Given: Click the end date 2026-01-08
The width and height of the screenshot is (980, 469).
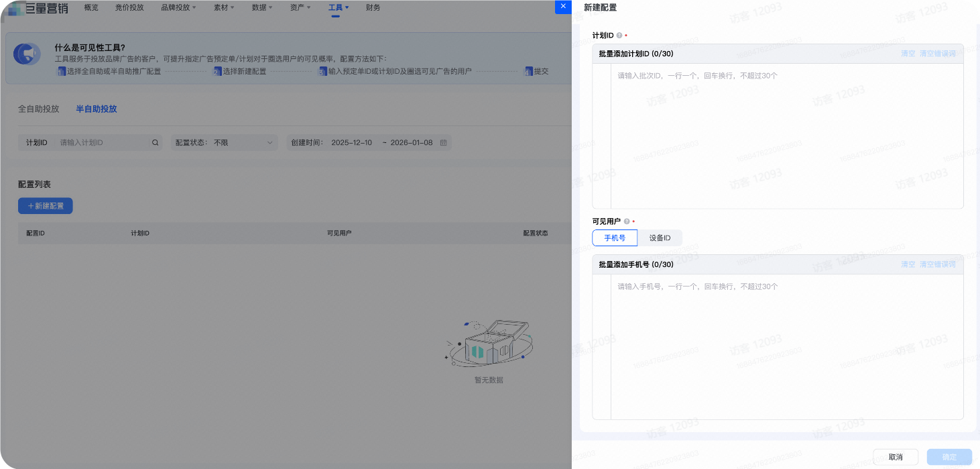Looking at the screenshot, I should [x=412, y=143].
